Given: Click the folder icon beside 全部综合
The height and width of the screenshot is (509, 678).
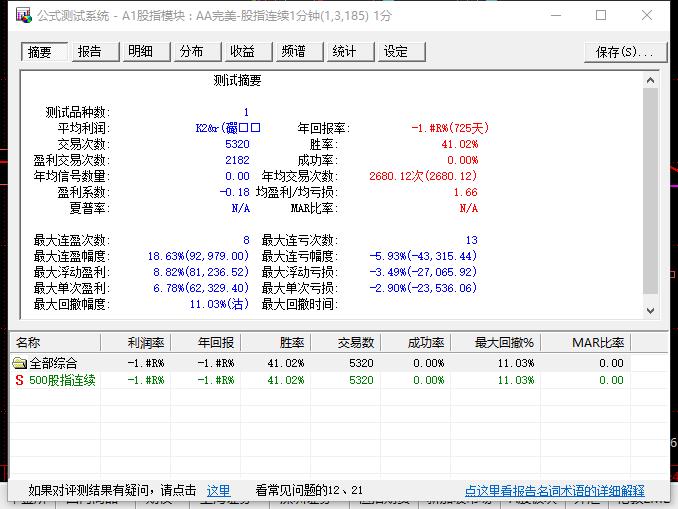Looking at the screenshot, I should [x=19, y=363].
